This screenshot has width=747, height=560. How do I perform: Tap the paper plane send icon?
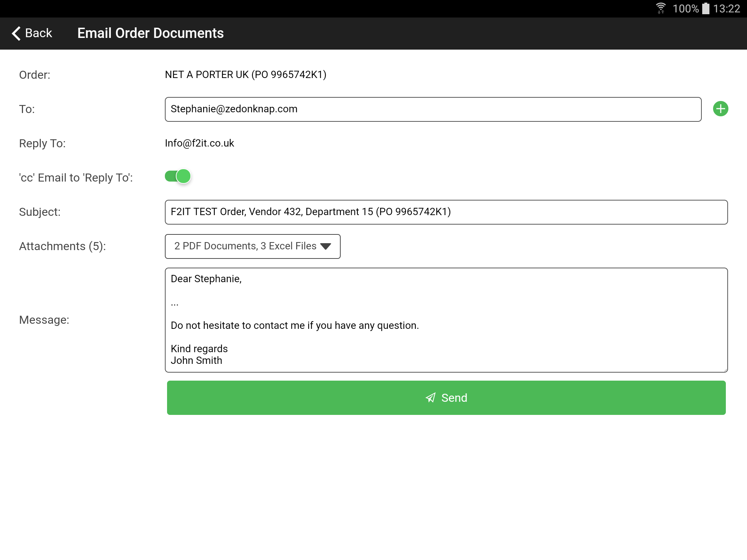[x=431, y=398]
